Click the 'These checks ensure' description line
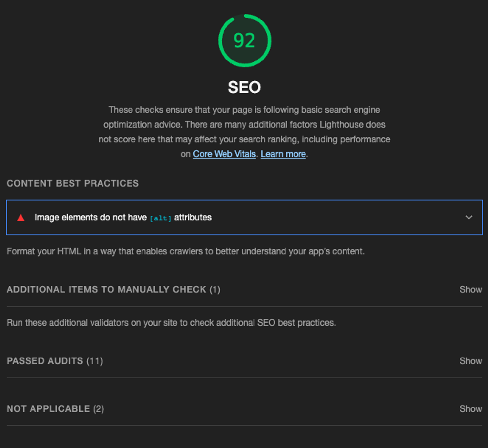Image resolution: width=488 pixels, height=448 pixels. 244,110
